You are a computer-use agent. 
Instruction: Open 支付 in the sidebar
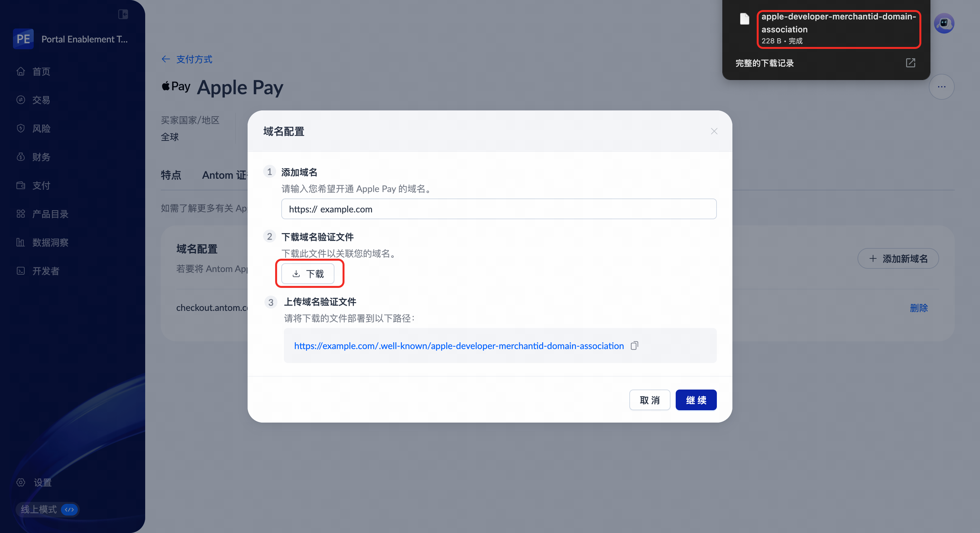41,186
